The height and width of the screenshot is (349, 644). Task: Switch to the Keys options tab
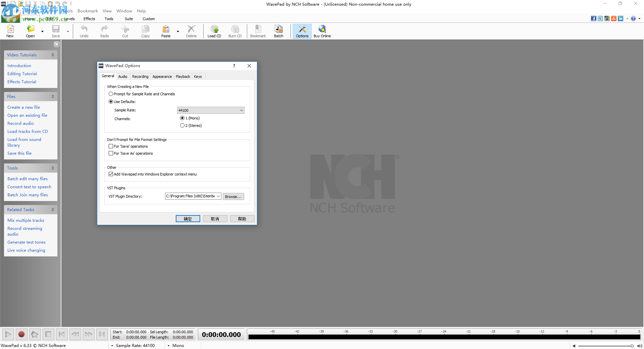pyautogui.click(x=198, y=77)
